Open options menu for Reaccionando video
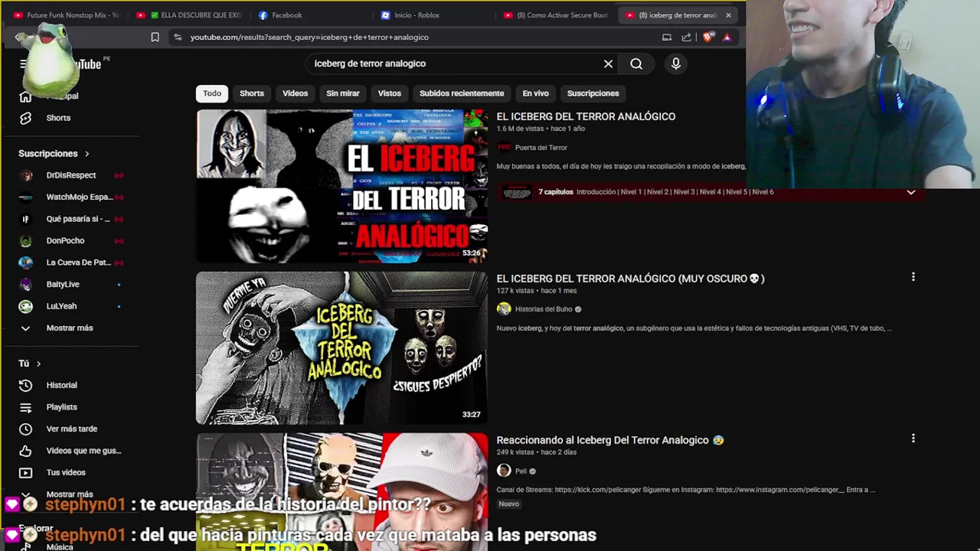980x551 pixels. pos(913,439)
